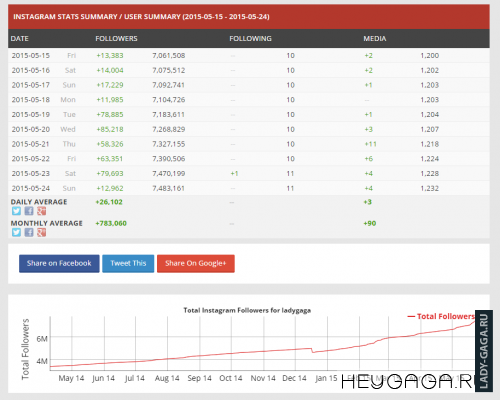500x400 pixels.
Task: Click follower gain +58,326
Action: coord(110,144)
